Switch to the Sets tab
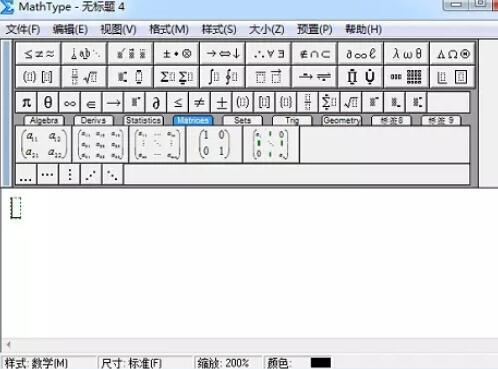 tap(243, 120)
